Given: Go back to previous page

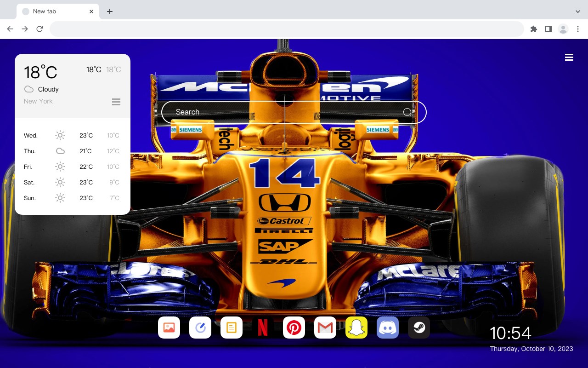Looking at the screenshot, I should (10, 29).
